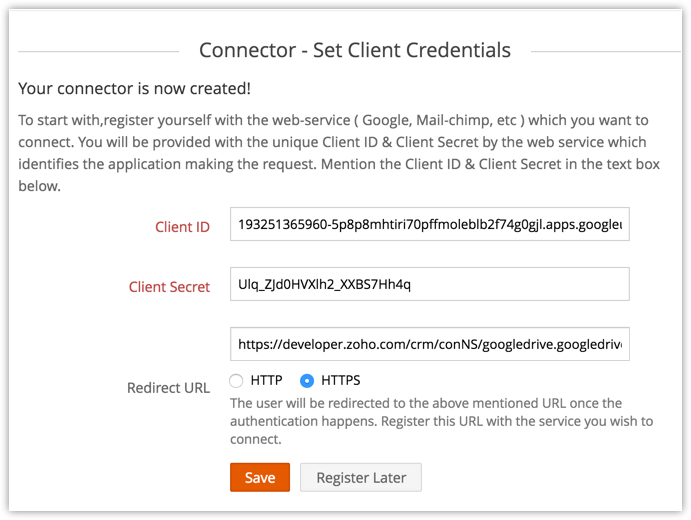
Task: Click the "Redirect URL" field label
Action: (168, 388)
